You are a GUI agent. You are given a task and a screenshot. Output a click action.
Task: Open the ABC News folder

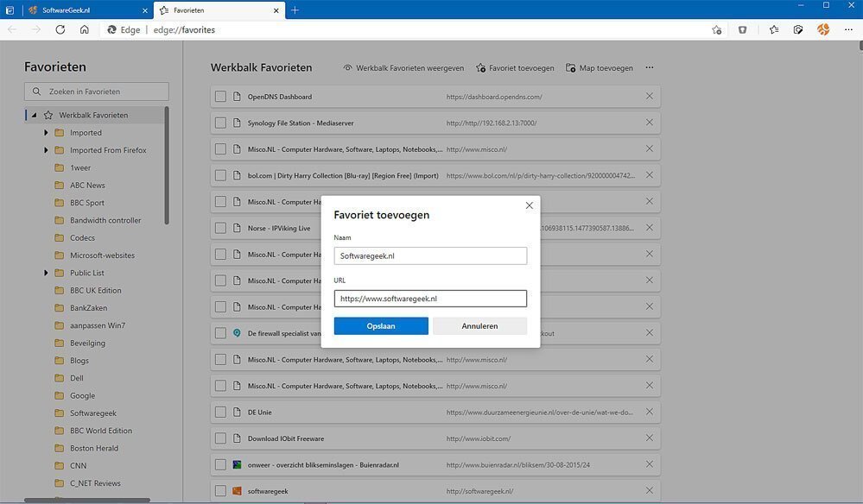87,186
